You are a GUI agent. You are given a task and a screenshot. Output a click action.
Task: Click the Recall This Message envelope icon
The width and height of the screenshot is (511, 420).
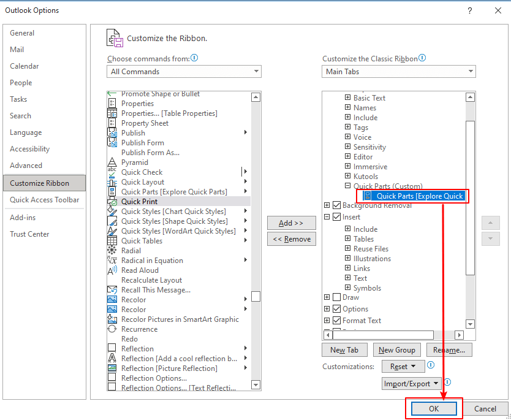click(x=112, y=290)
